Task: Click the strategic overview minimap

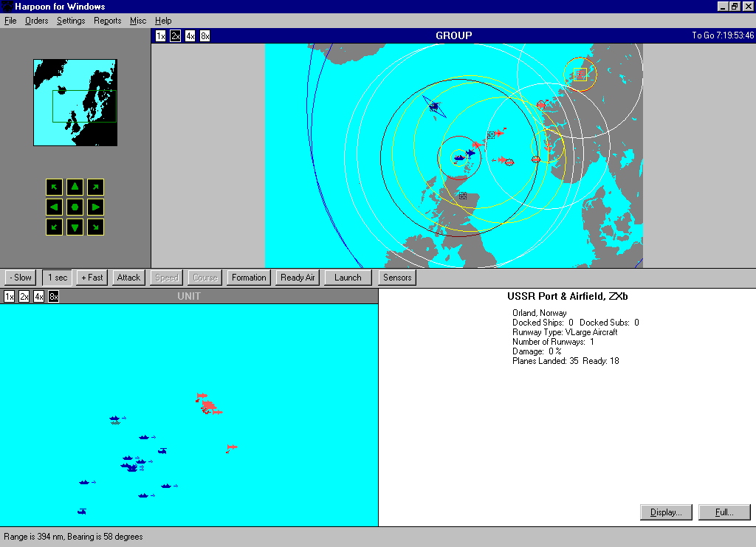Action: pyautogui.click(x=75, y=103)
